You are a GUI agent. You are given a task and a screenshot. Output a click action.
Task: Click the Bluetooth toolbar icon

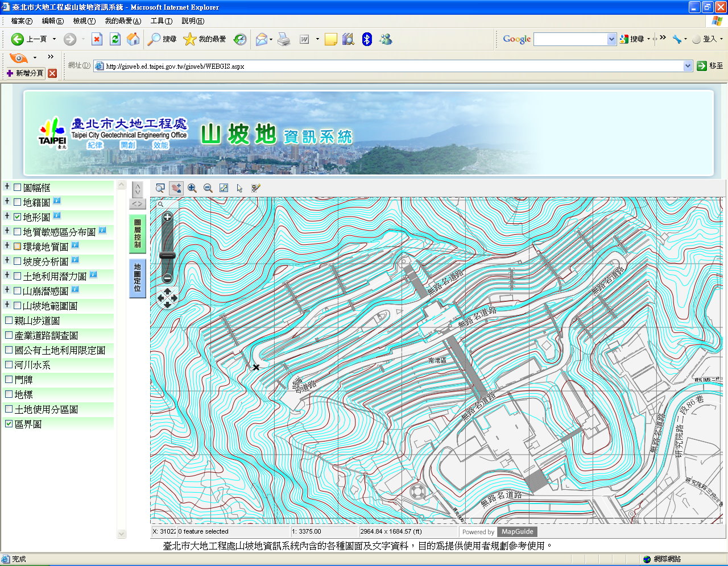point(367,39)
